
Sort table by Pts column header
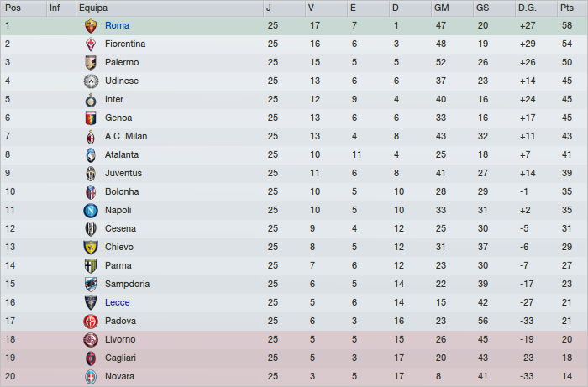tap(566, 8)
